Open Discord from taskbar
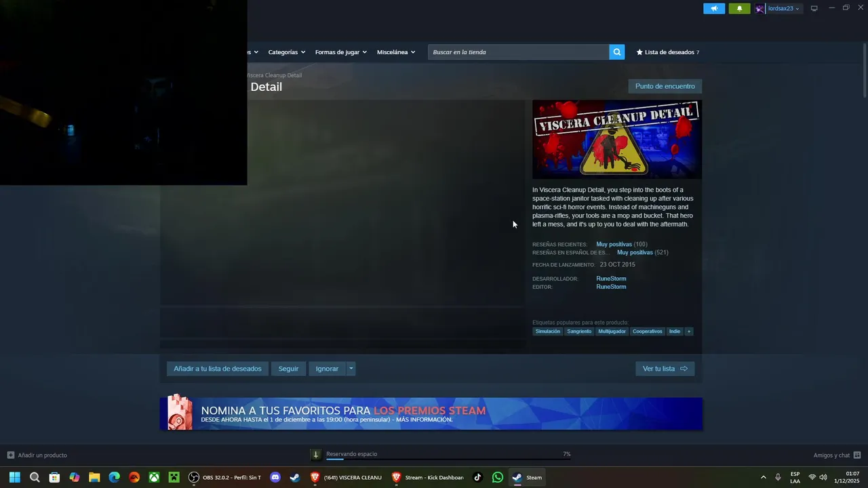Viewport: 868px width, 488px height. [x=275, y=477]
